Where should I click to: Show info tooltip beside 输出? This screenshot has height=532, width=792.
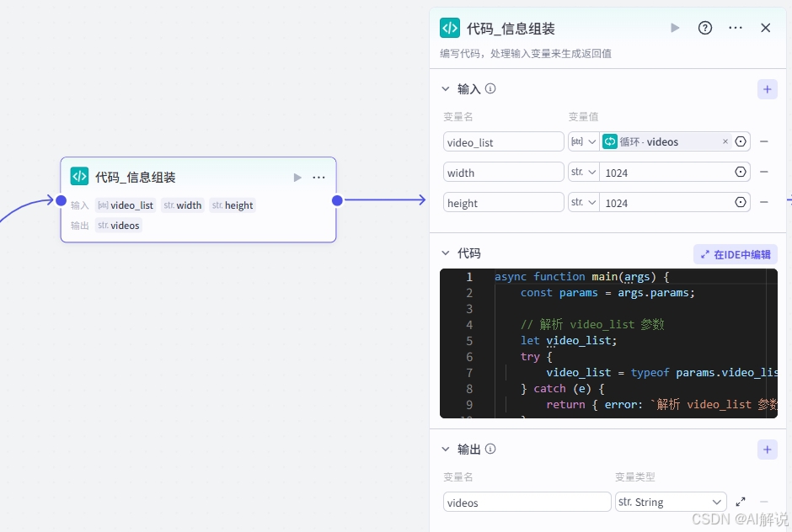coord(490,449)
